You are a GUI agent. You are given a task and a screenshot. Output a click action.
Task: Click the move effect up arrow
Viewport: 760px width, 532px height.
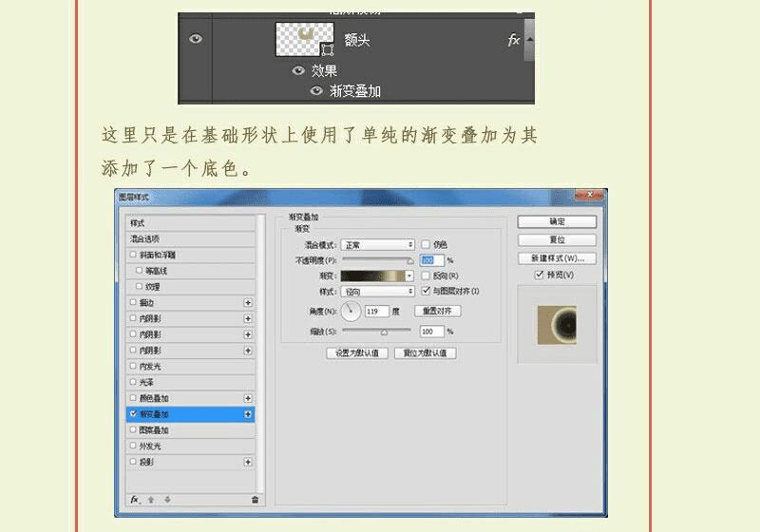[151, 500]
